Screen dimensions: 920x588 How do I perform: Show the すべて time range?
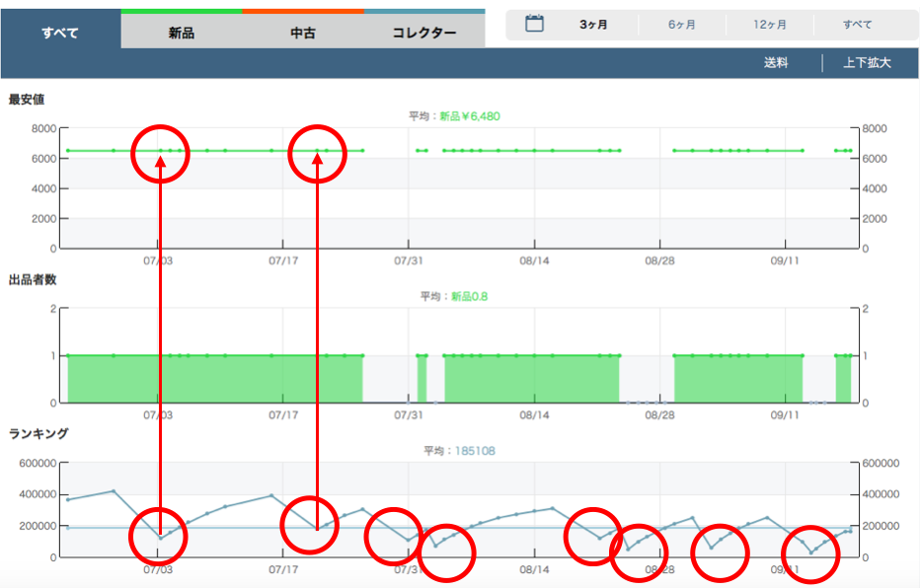[857, 25]
